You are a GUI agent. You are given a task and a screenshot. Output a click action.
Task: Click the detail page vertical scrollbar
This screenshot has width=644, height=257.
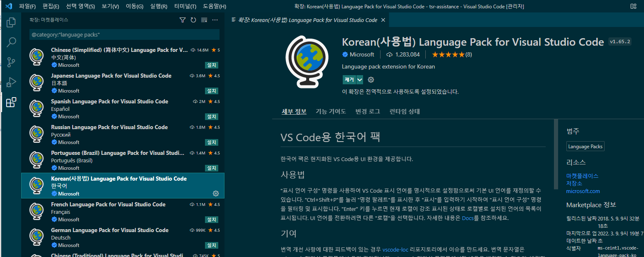(x=556, y=154)
